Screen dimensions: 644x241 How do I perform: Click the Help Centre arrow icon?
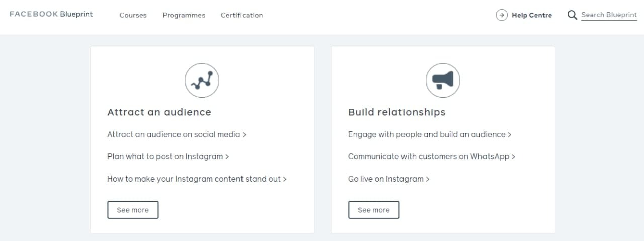[502, 15]
